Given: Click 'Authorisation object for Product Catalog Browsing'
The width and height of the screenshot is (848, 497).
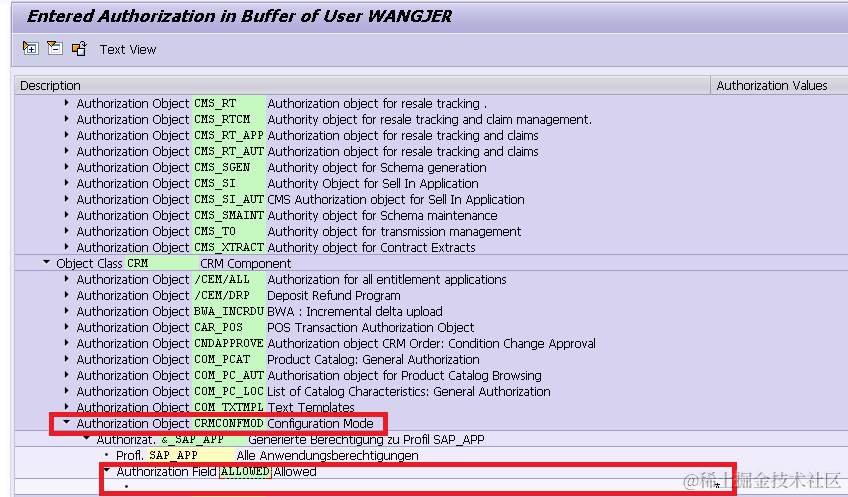Looking at the screenshot, I should [x=404, y=375].
